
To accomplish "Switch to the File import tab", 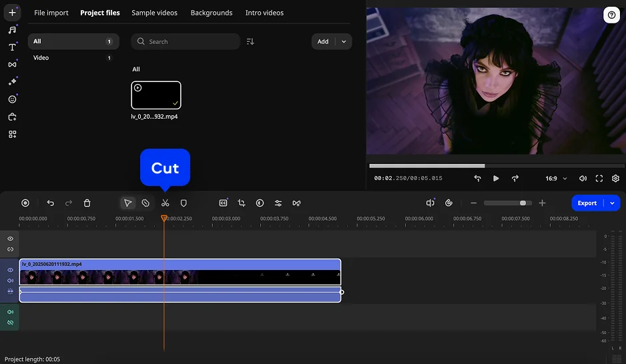I will (51, 13).
